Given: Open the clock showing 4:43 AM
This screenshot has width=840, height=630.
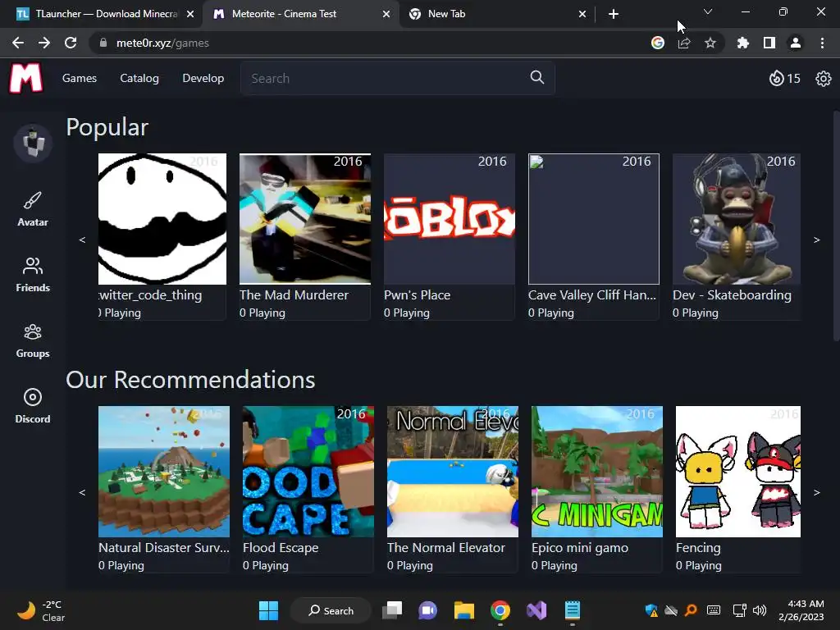Looking at the screenshot, I should 801,610.
